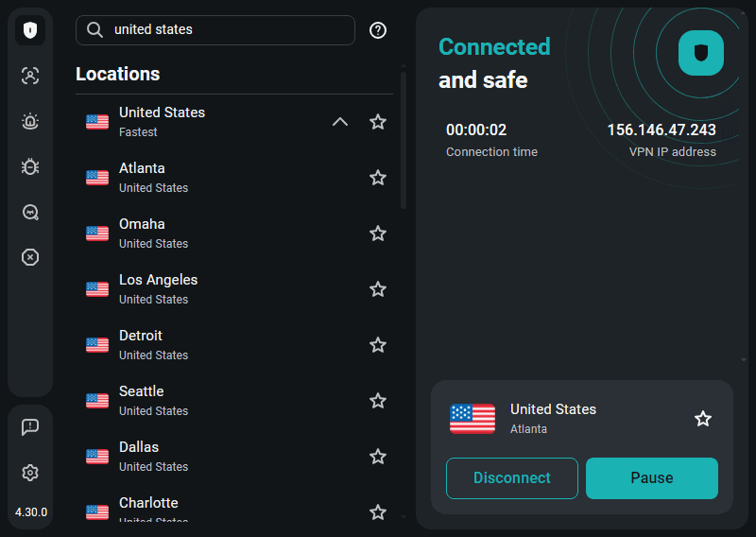This screenshot has height=537, width=756.
Task: Open the Settings gear icon
Action: click(30, 473)
